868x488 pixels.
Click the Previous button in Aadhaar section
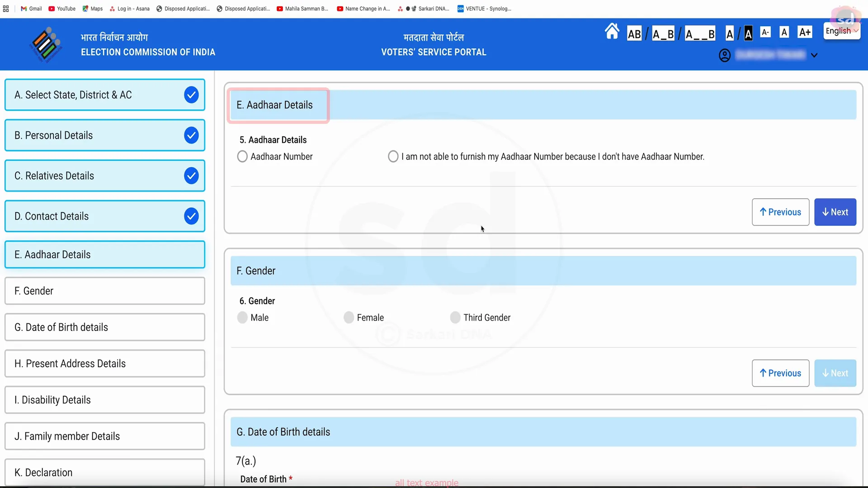[x=780, y=212]
